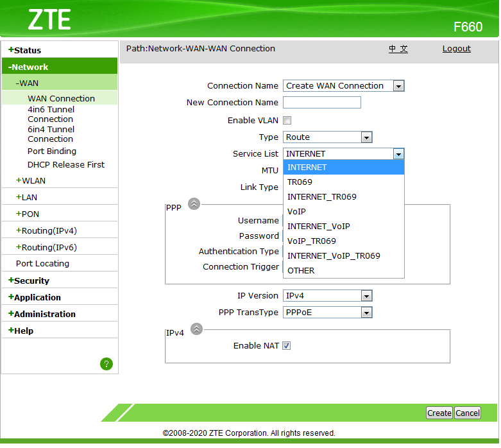Click the ZTE logo

[x=49, y=19]
